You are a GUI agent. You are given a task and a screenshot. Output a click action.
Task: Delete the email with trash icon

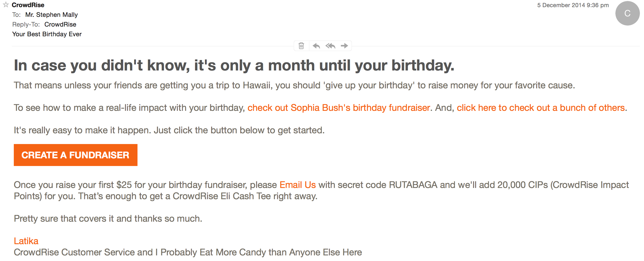pyautogui.click(x=301, y=46)
